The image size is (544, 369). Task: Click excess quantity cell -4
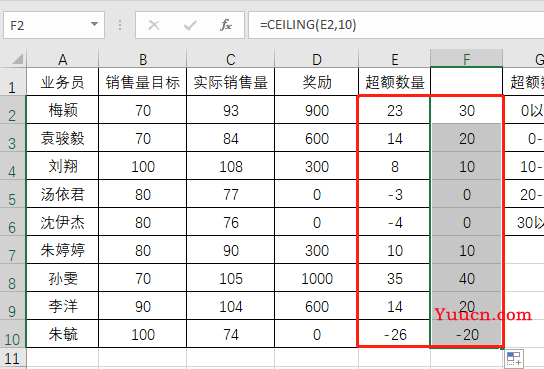tap(394, 222)
